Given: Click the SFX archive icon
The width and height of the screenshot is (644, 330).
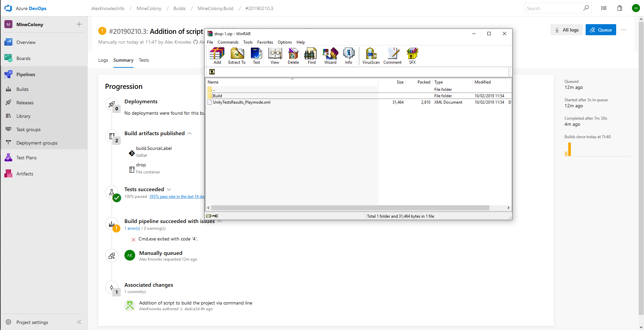Looking at the screenshot, I should tap(412, 56).
